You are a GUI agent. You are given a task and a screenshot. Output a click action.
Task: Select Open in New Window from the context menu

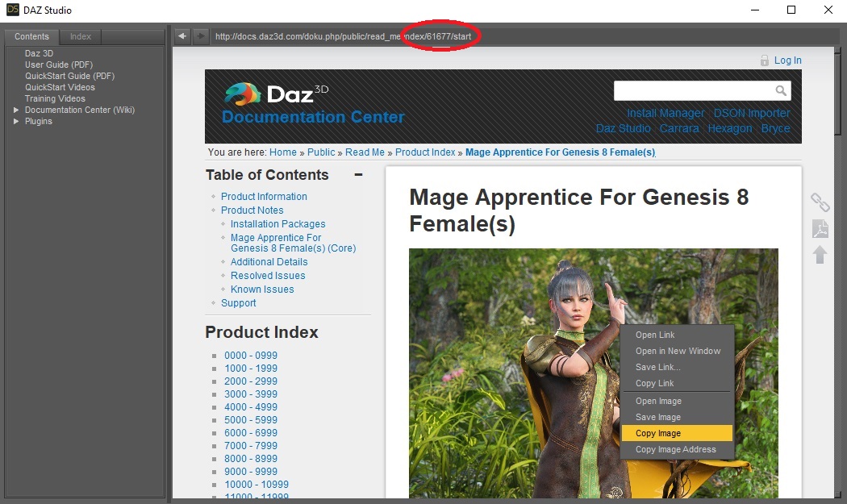click(x=678, y=351)
